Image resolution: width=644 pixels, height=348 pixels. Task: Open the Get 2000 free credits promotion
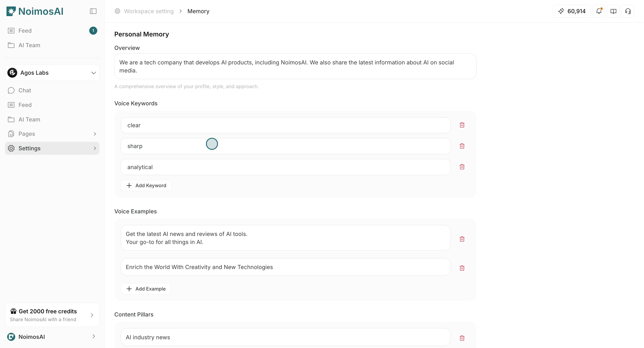point(52,315)
